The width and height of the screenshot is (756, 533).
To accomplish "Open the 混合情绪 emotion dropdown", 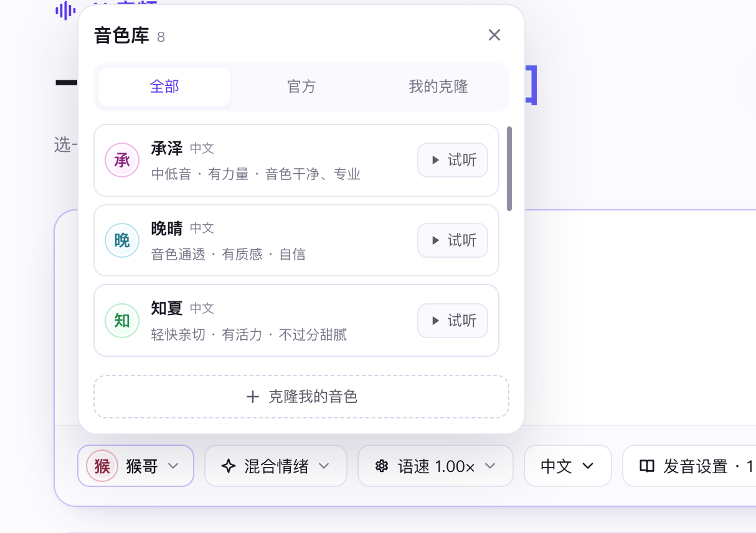I will (276, 466).
